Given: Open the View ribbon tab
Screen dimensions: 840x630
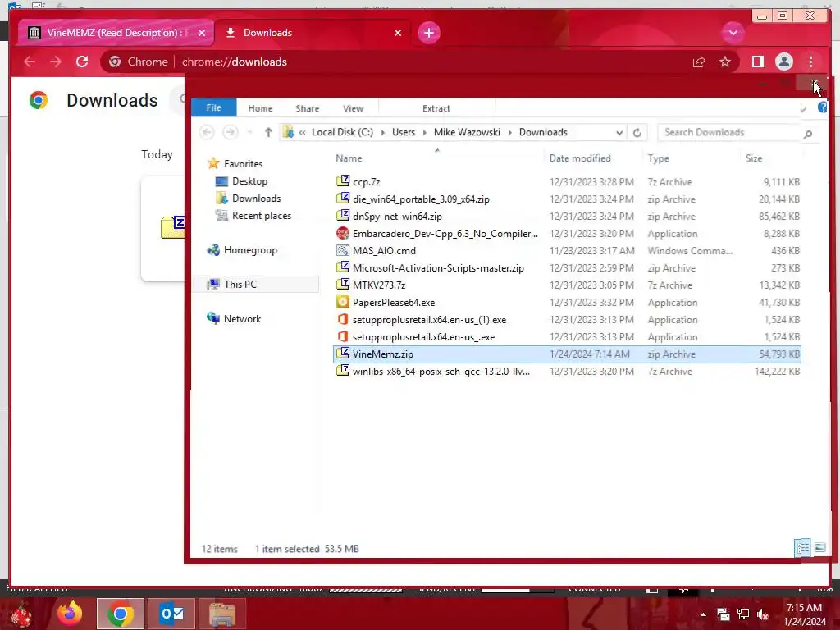Looking at the screenshot, I should (353, 108).
